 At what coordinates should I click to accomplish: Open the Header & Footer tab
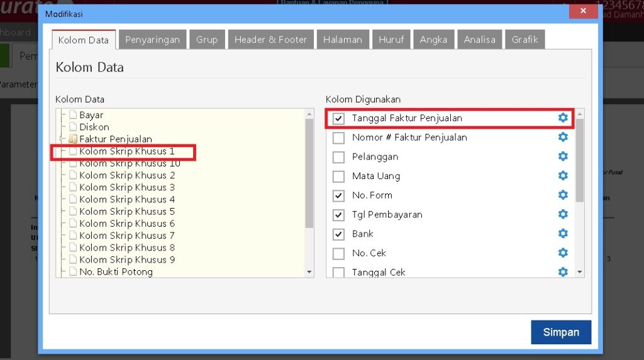[x=270, y=40]
